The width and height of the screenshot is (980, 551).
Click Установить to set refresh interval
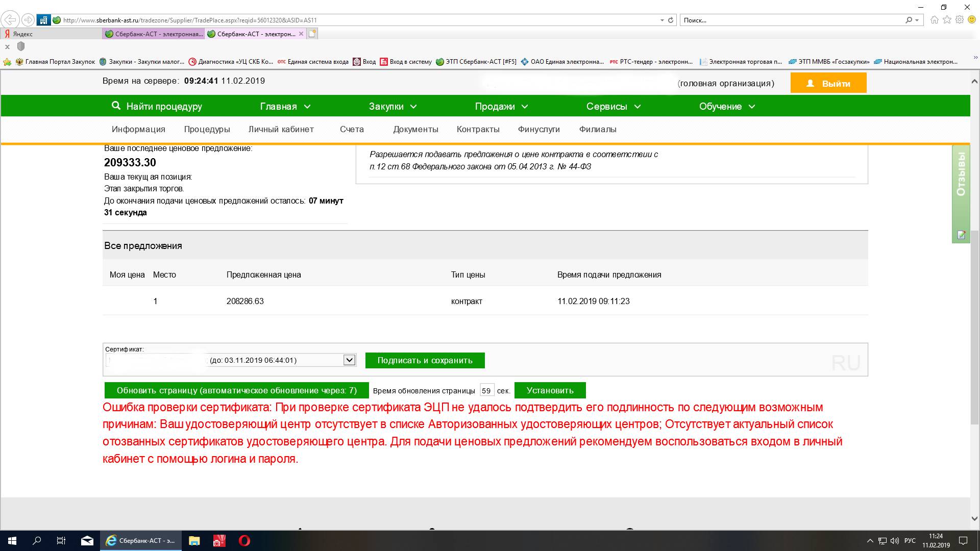pos(550,391)
